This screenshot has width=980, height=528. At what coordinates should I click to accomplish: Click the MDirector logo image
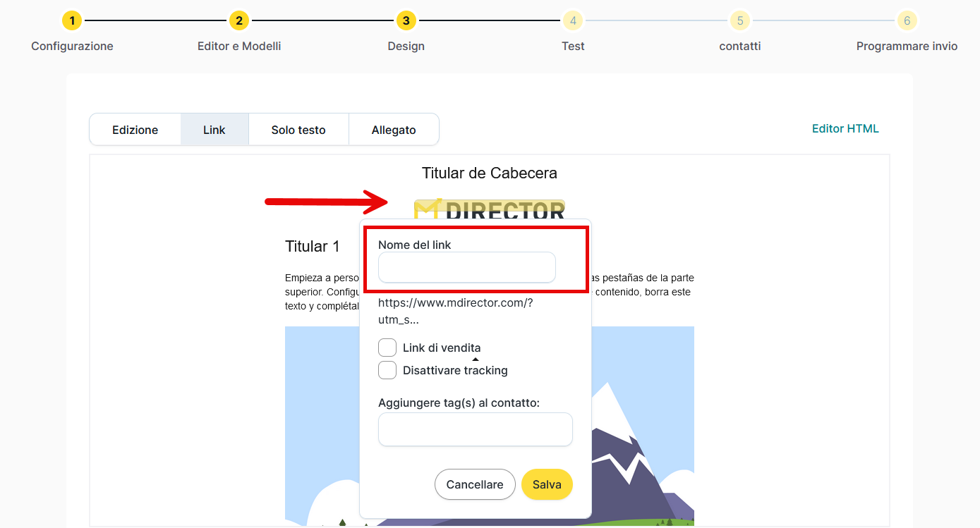pyautogui.click(x=490, y=209)
